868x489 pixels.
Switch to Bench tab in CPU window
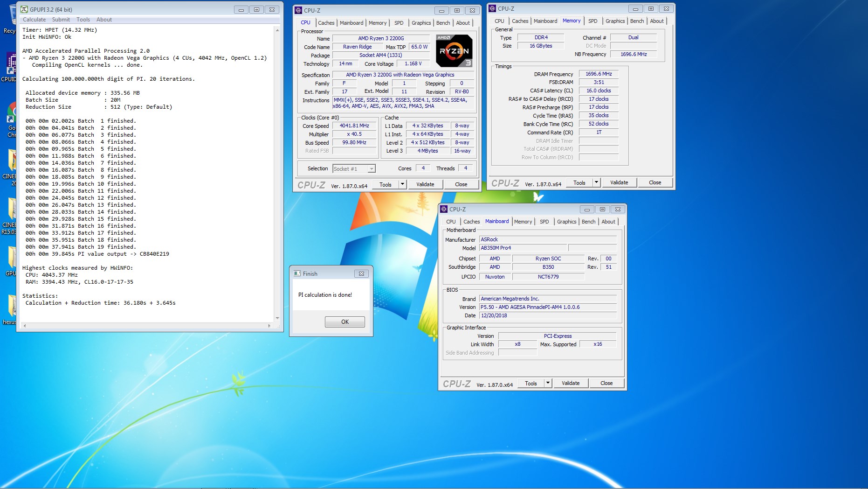[443, 23]
